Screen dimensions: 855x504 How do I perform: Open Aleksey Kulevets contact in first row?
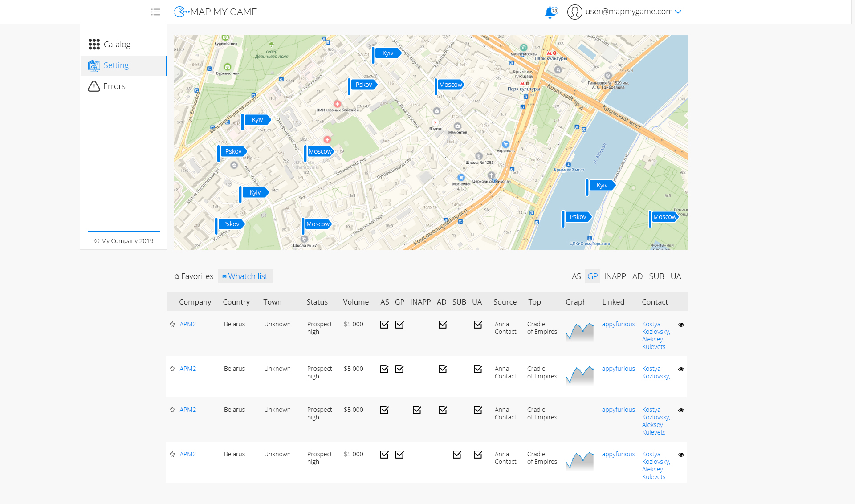coord(654,343)
